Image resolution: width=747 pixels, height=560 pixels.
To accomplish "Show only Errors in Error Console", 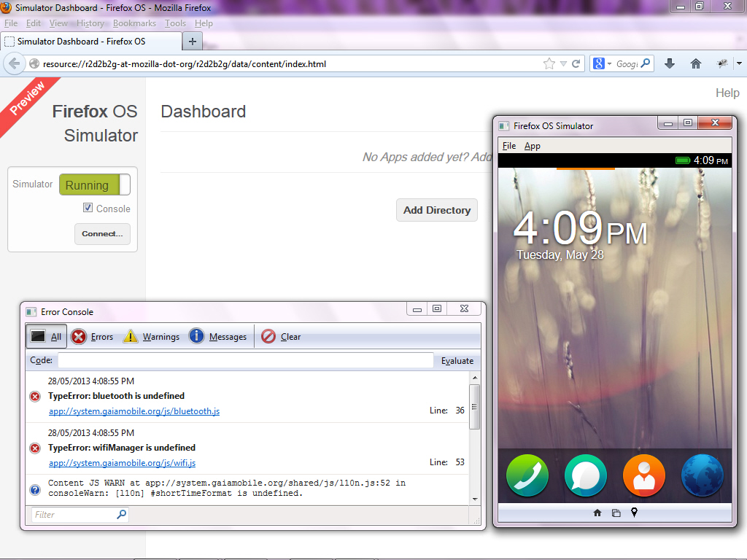I will tap(93, 337).
